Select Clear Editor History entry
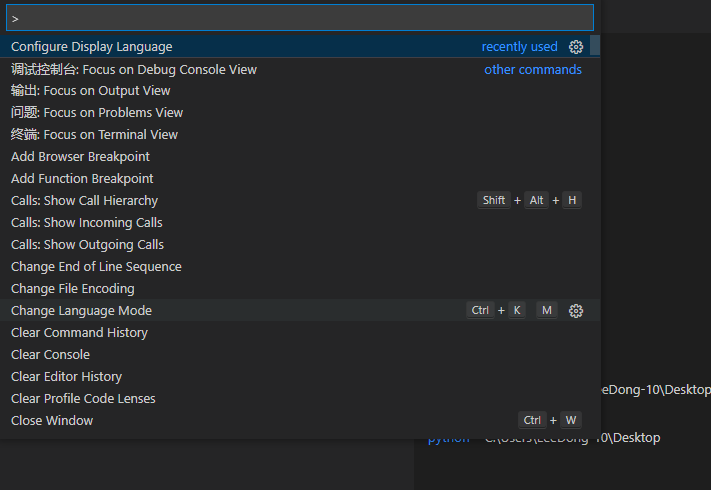711x490 pixels. [x=66, y=377]
